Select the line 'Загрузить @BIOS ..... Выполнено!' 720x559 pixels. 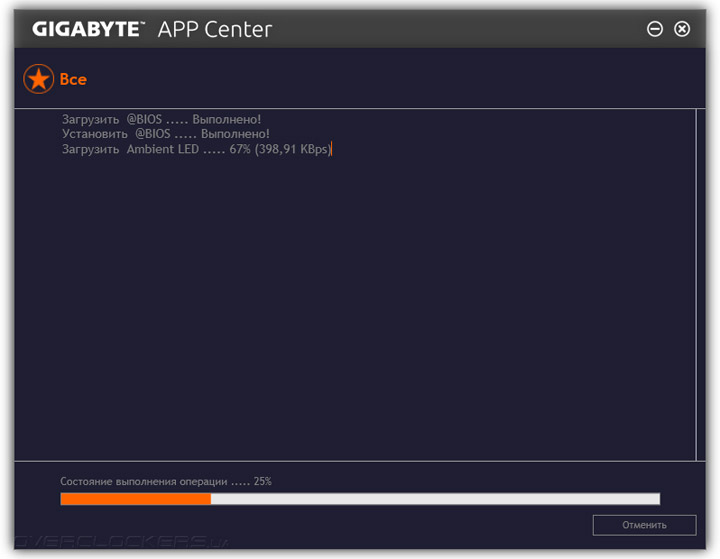point(161,119)
